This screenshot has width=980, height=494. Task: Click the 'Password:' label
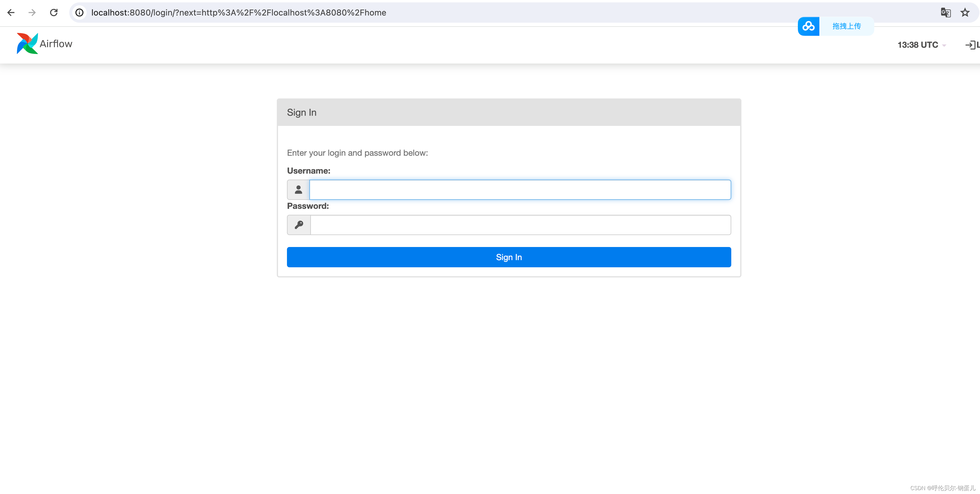coord(308,206)
